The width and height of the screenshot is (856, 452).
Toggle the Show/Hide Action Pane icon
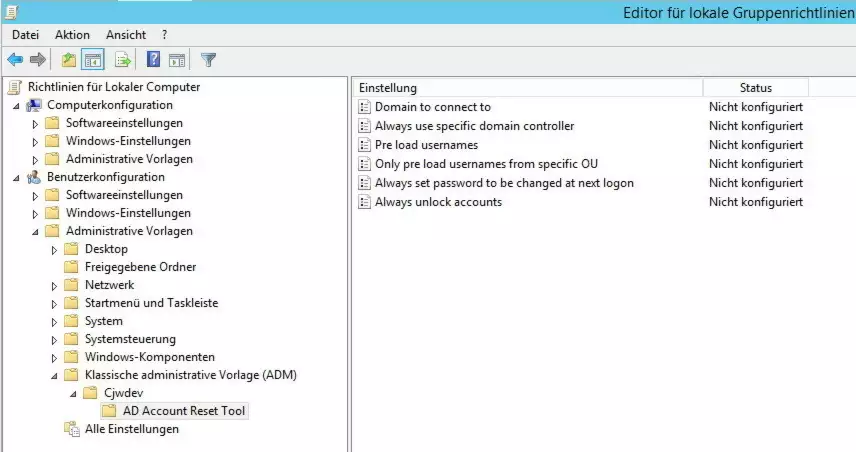(177, 60)
